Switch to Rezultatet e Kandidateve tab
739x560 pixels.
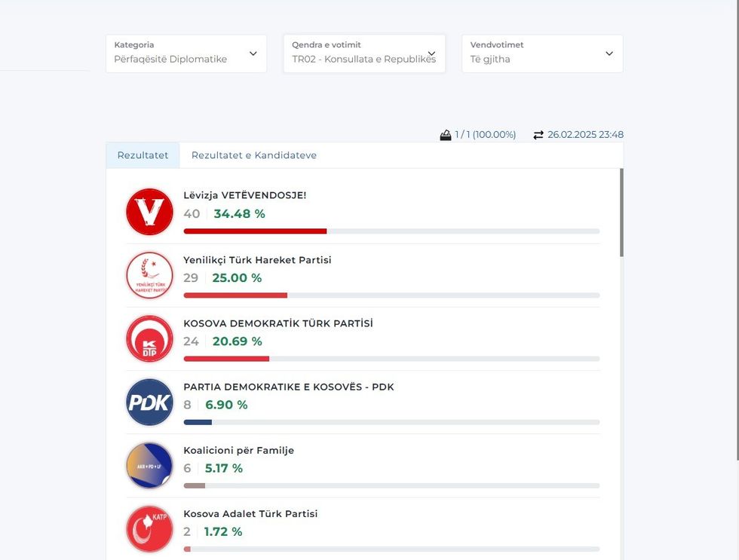coord(253,155)
